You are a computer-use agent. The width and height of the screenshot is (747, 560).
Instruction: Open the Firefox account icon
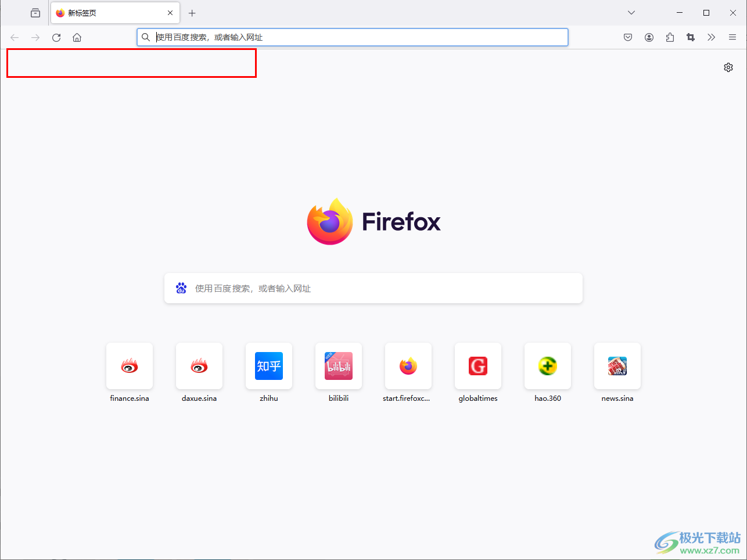[x=649, y=37]
